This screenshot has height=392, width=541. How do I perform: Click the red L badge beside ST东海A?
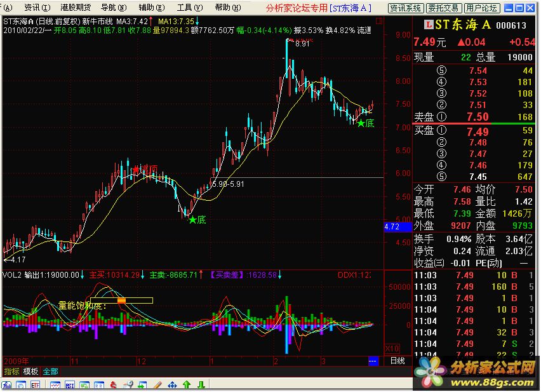pos(429,25)
